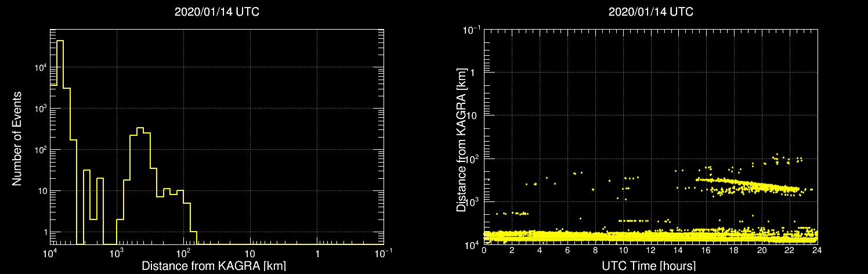The image size is (868, 274).
Task: Click the 18 tick on the UTC Time axis
Action: [734, 251]
